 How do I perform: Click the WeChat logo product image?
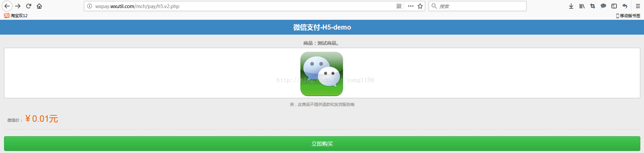(x=321, y=74)
